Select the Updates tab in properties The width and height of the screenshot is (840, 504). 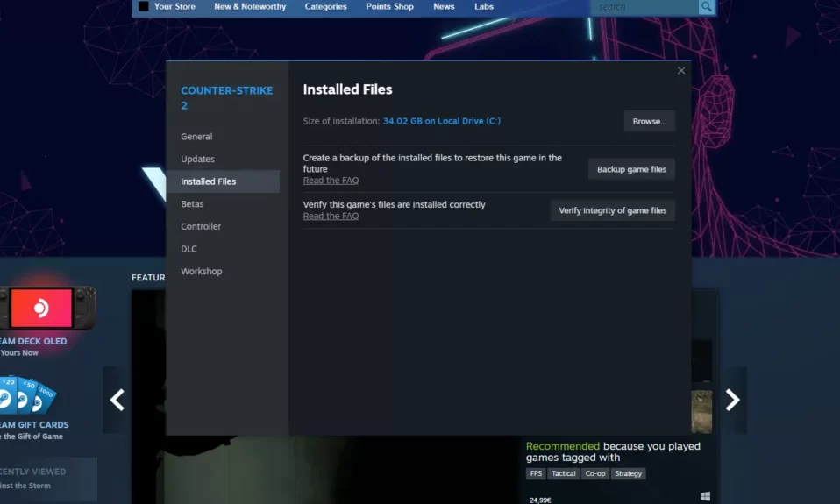223,159
